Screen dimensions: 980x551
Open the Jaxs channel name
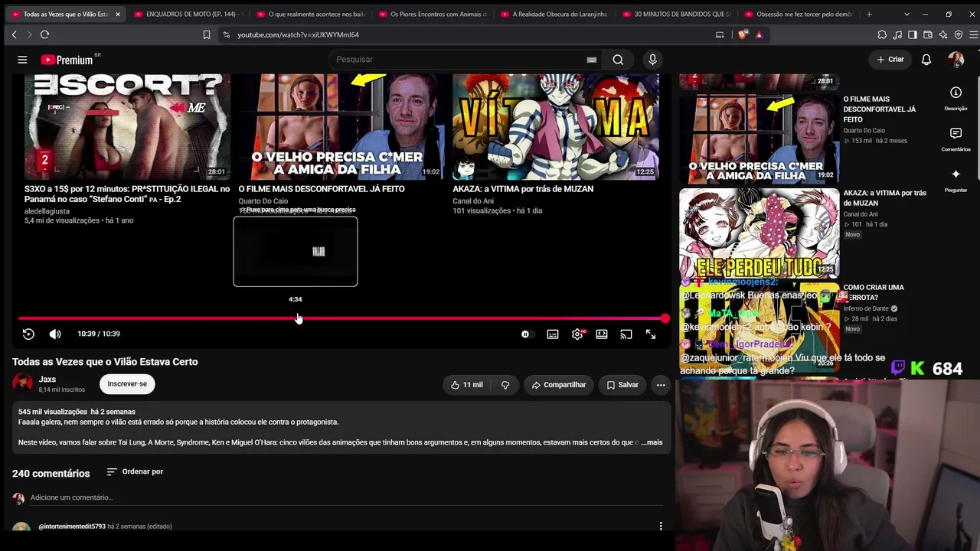click(x=47, y=380)
